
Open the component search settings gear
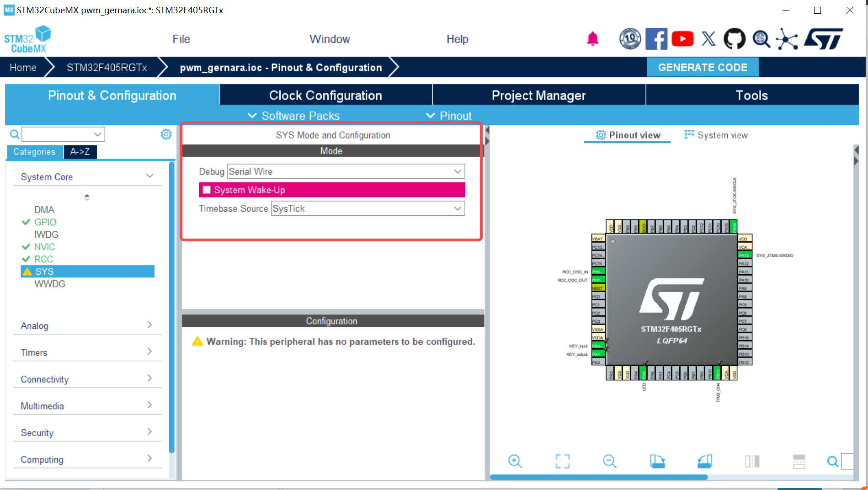point(166,134)
